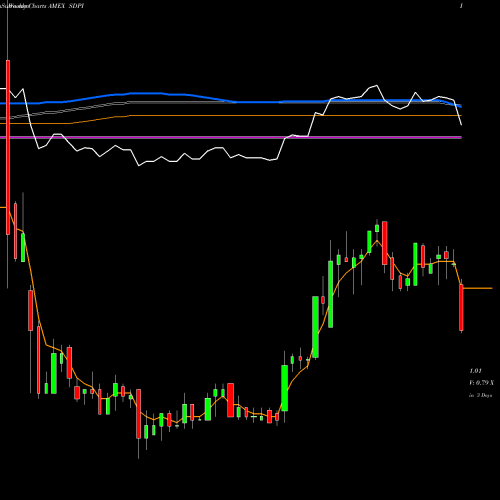Click the SDPI ticker symbol text
Image resolution: width=500 pixels, height=500 pixels.
tap(76, 6)
